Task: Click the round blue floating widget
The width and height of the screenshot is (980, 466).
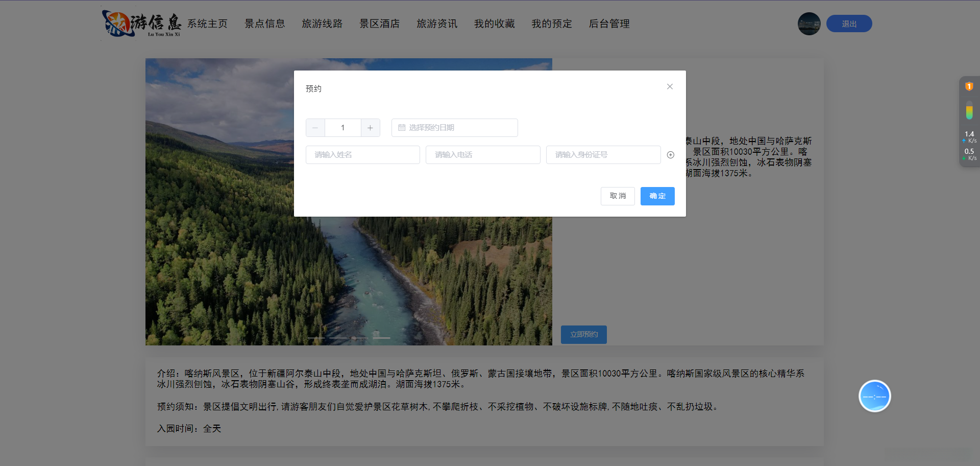Action: click(875, 396)
